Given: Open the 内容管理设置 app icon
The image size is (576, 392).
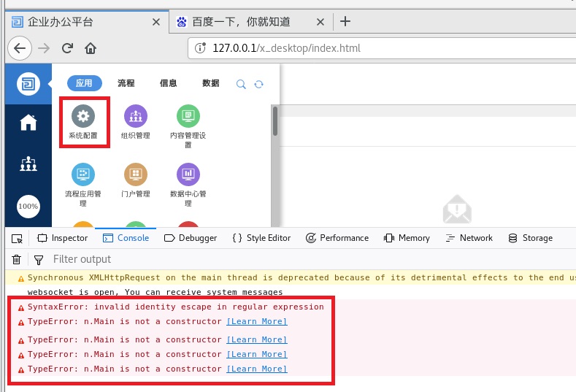Looking at the screenshot, I should [188, 116].
